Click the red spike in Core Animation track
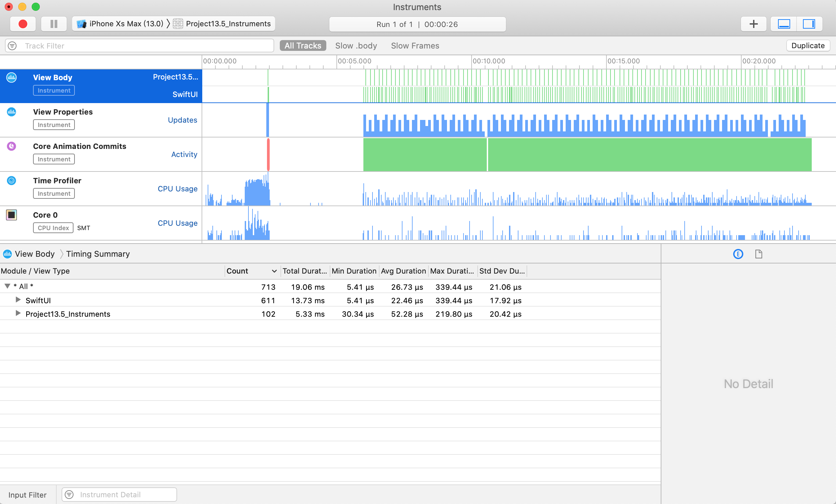836x504 pixels. point(268,154)
